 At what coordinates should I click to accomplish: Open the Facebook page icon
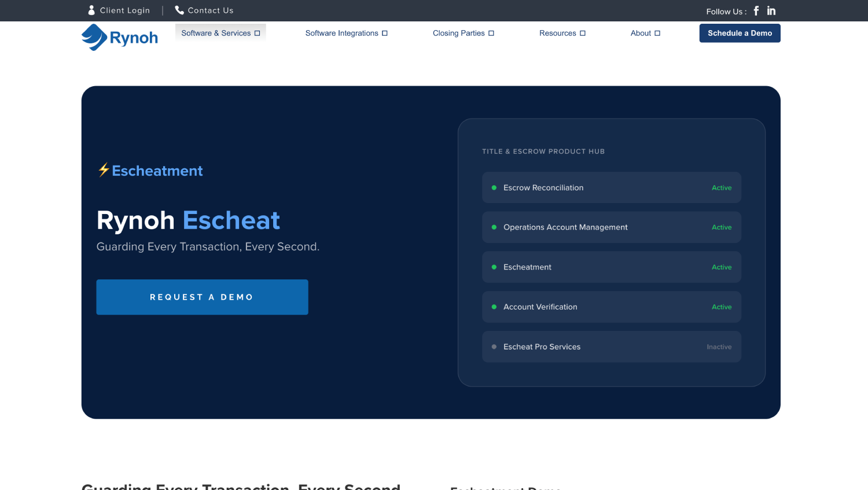click(756, 10)
